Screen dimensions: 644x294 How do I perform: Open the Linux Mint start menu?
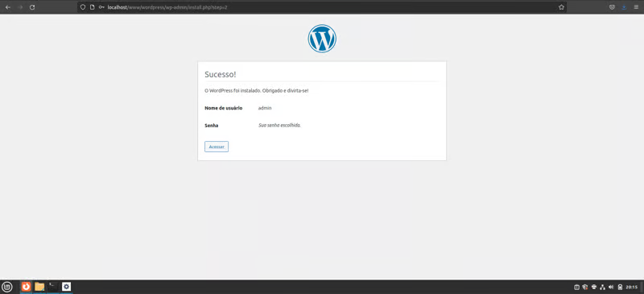pyautogui.click(x=7, y=287)
